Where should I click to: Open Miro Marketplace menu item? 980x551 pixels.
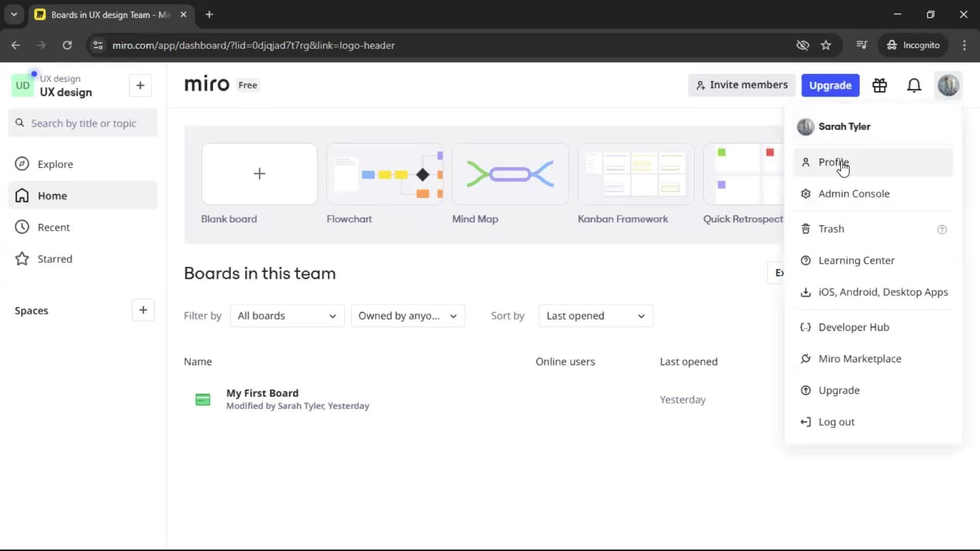(x=873, y=359)
